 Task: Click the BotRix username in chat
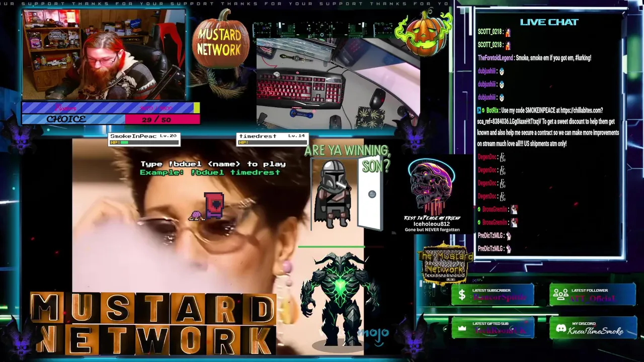[x=493, y=110]
